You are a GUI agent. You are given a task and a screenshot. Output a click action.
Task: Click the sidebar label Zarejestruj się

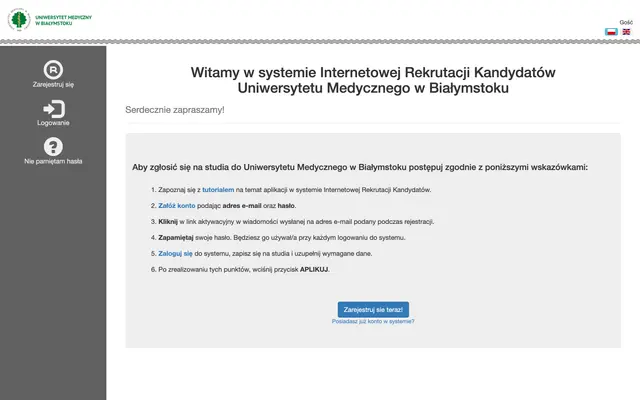point(53,84)
